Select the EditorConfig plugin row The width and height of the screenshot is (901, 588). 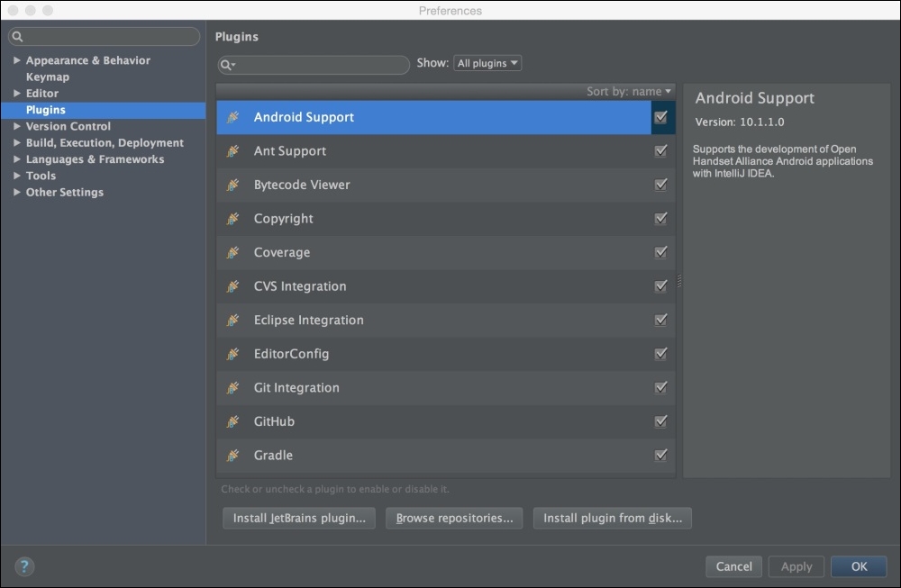(446, 354)
